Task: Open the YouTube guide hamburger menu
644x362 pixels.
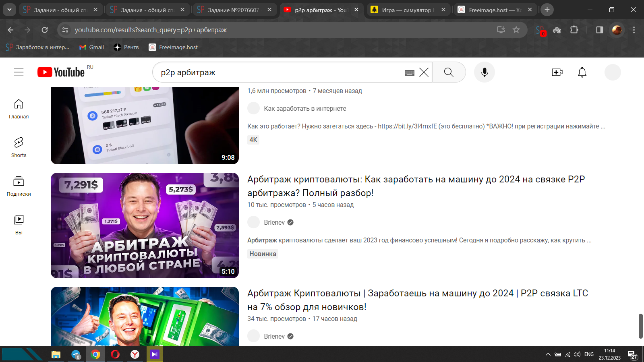Action: pos(19,72)
